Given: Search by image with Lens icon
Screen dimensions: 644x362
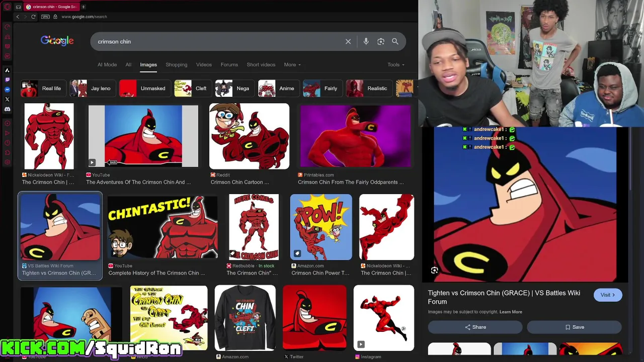Looking at the screenshot, I should tap(381, 42).
